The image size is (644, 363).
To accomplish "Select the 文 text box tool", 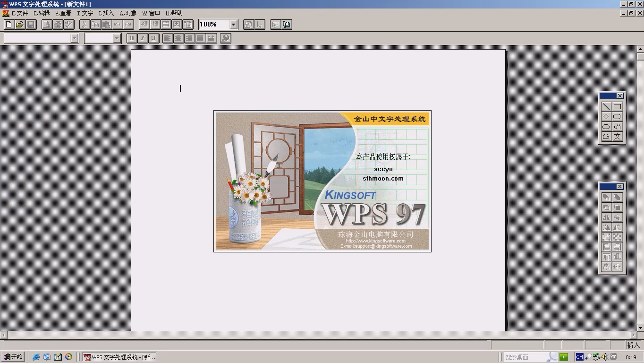I will [617, 137].
